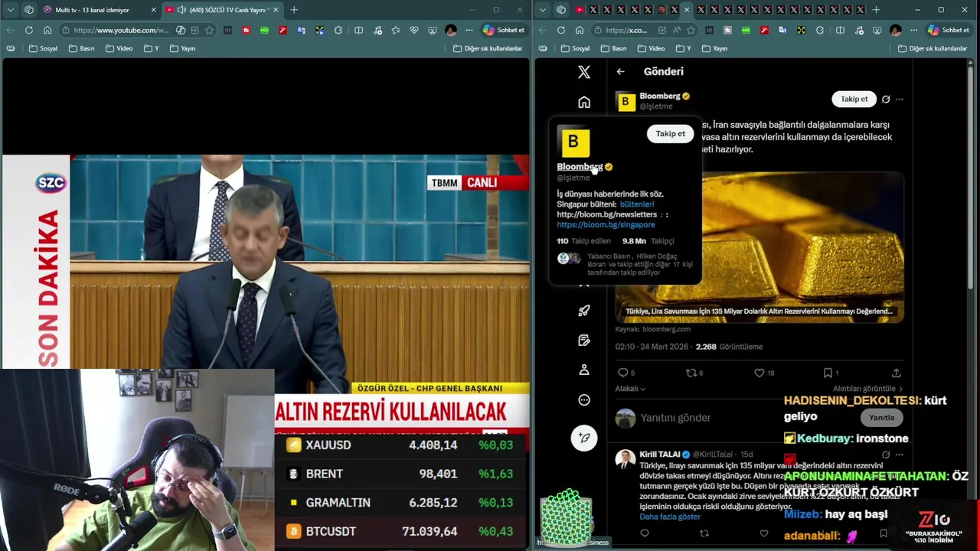Open the lists icon in X sidebar
Screen dimensions: 980x551
tap(584, 341)
